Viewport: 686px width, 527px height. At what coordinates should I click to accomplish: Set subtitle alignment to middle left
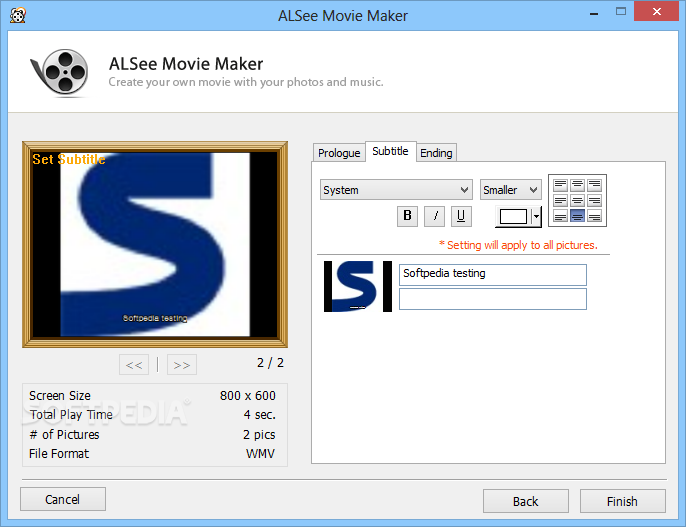click(x=560, y=201)
